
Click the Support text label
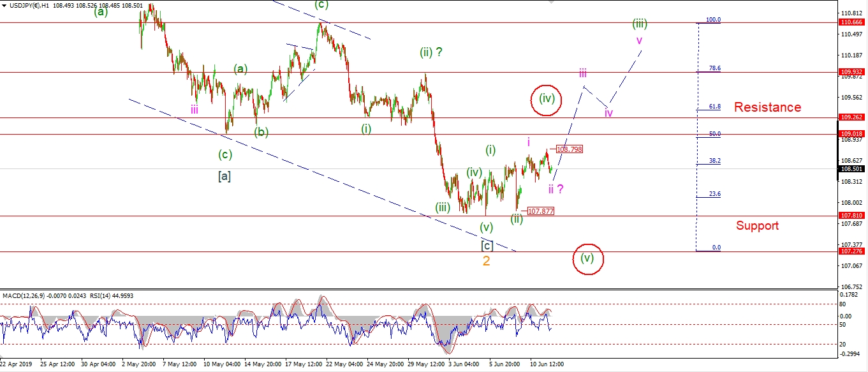[x=757, y=225]
